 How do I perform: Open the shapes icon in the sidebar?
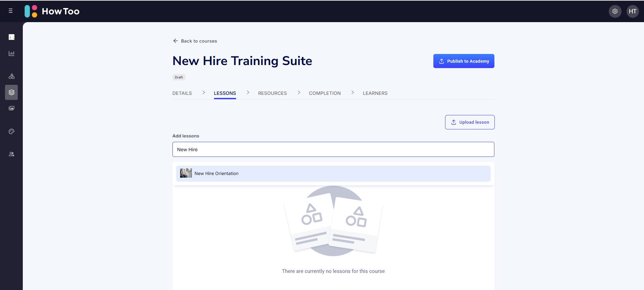point(11,76)
